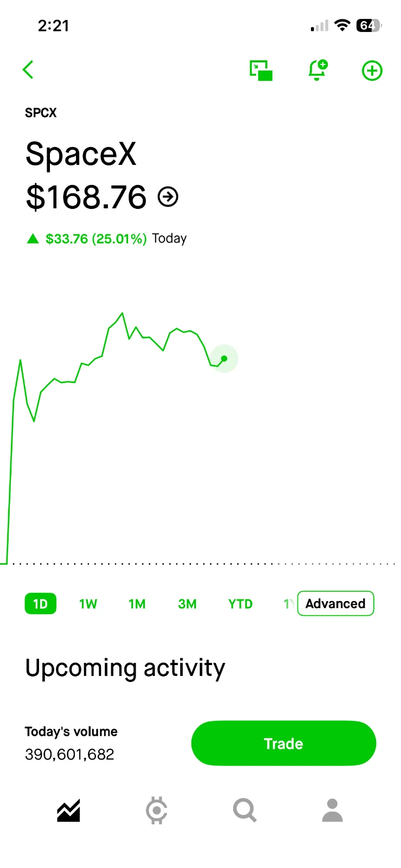Tap the green Trade button

click(x=284, y=743)
